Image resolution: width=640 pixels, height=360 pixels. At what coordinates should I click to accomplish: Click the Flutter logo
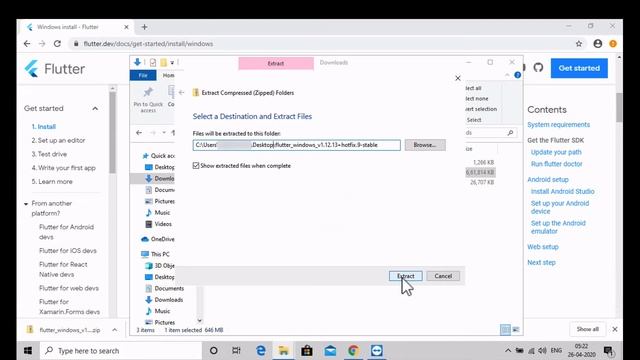[x=54, y=69]
